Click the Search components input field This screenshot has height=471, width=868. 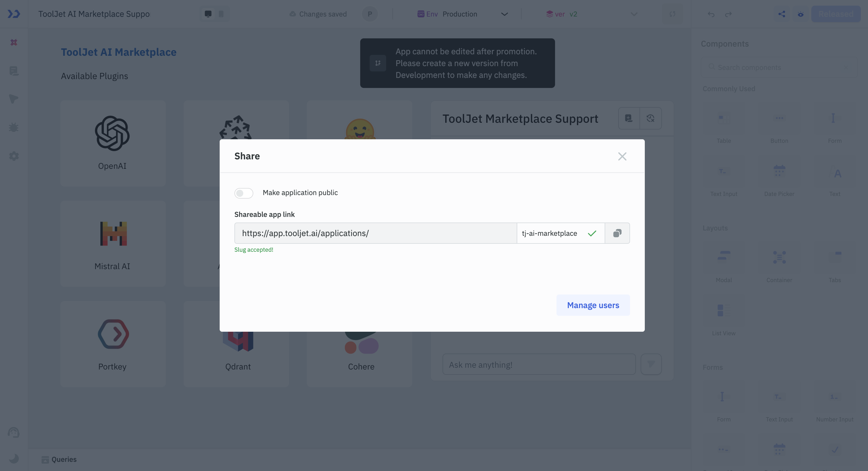[775, 67]
